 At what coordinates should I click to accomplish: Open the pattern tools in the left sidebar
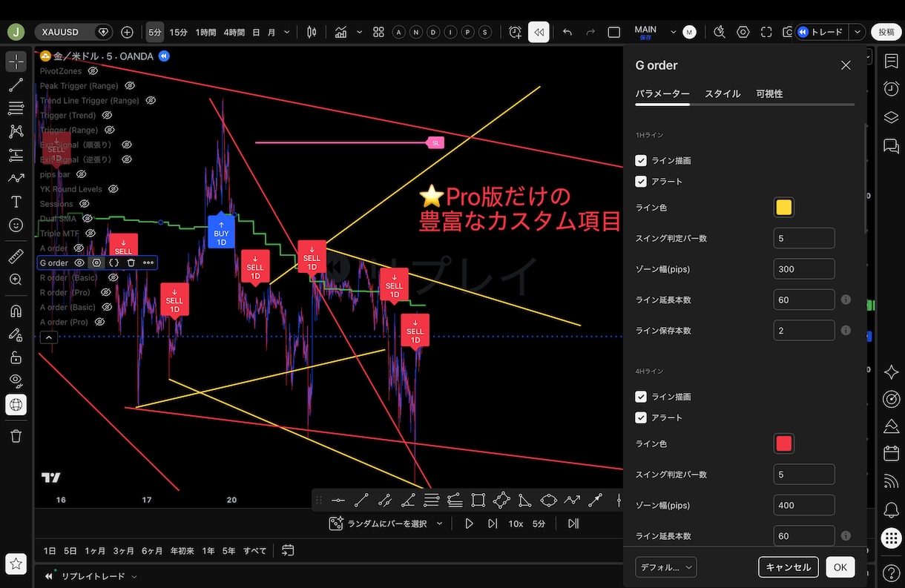pyautogui.click(x=16, y=132)
